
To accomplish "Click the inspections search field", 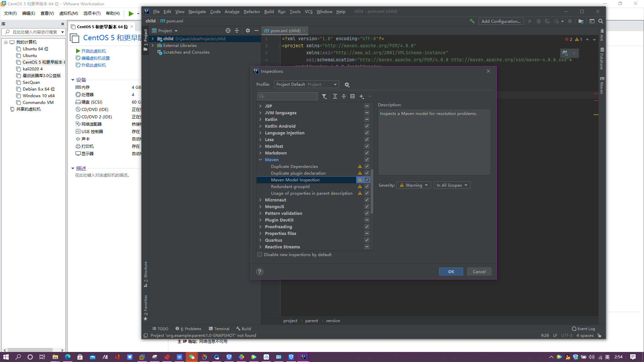I will pos(287,96).
